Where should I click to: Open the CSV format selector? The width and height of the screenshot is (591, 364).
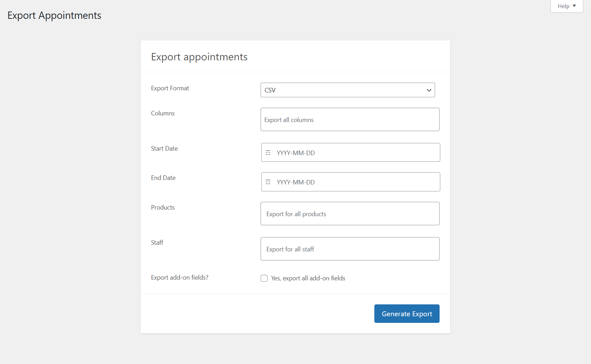click(x=347, y=90)
